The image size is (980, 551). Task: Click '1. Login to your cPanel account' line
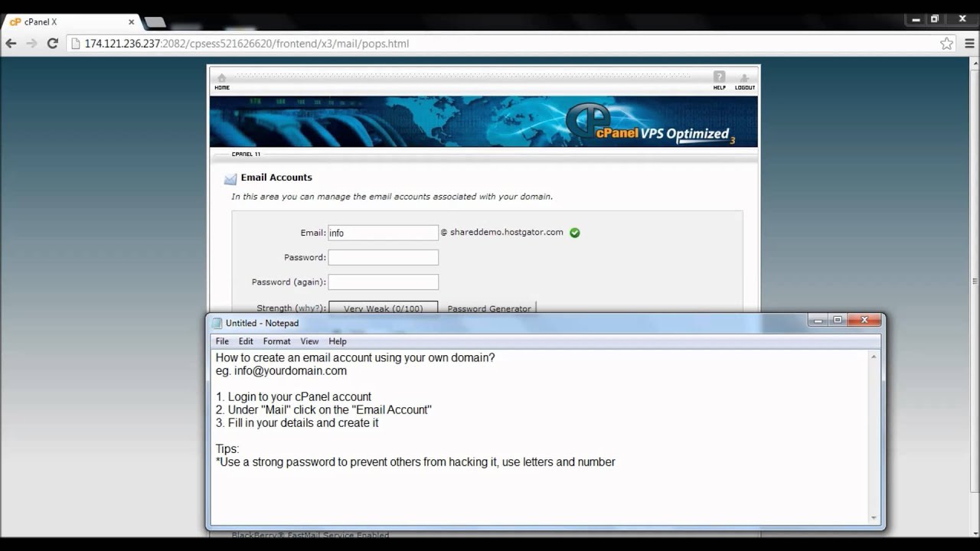[293, 397]
